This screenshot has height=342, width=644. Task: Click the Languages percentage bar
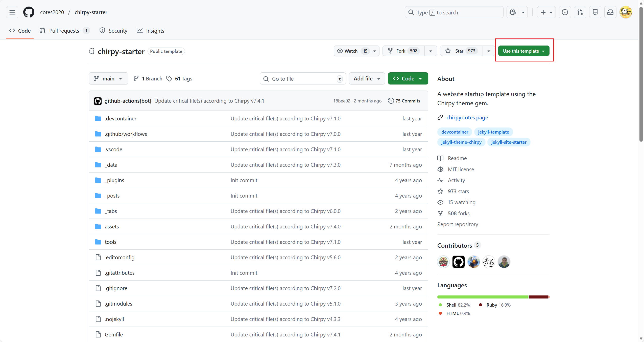pyautogui.click(x=493, y=297)
